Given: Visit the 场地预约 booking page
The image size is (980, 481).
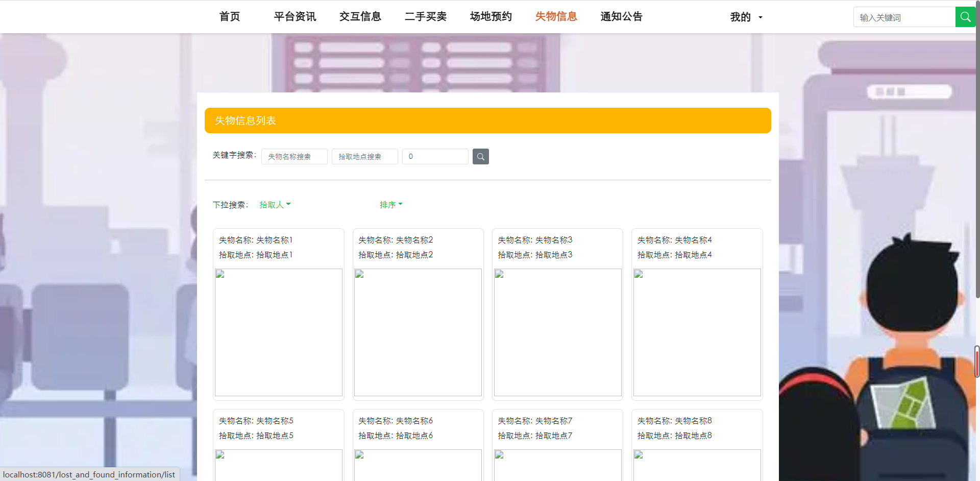Looking at the screenshot, I should point(490,16).
